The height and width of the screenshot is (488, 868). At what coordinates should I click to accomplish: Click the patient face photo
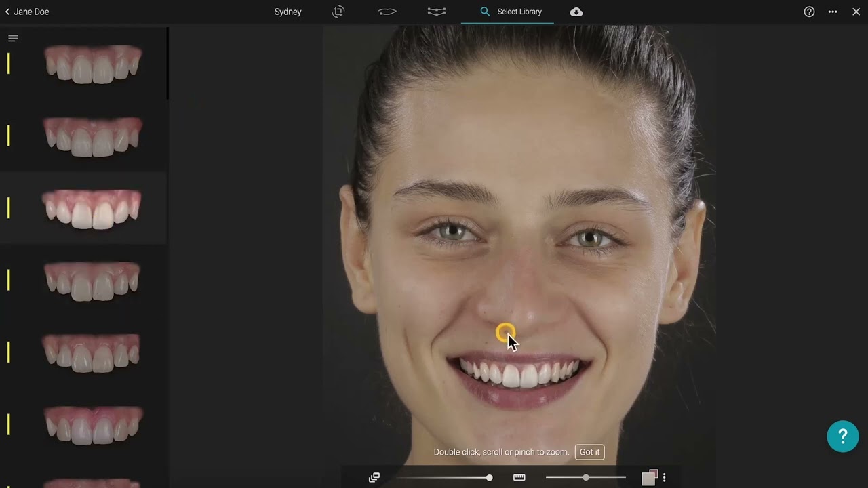519,244
